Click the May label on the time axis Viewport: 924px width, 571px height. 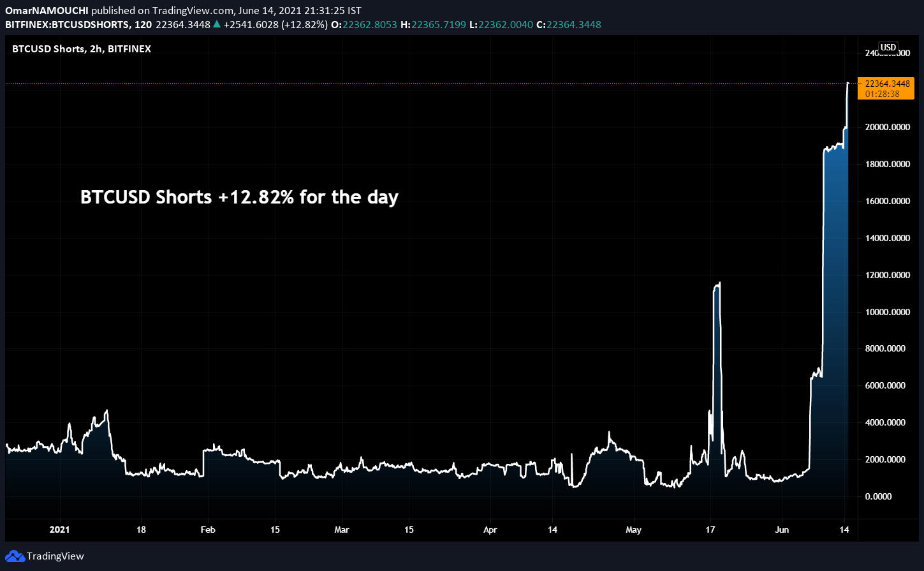633,530
